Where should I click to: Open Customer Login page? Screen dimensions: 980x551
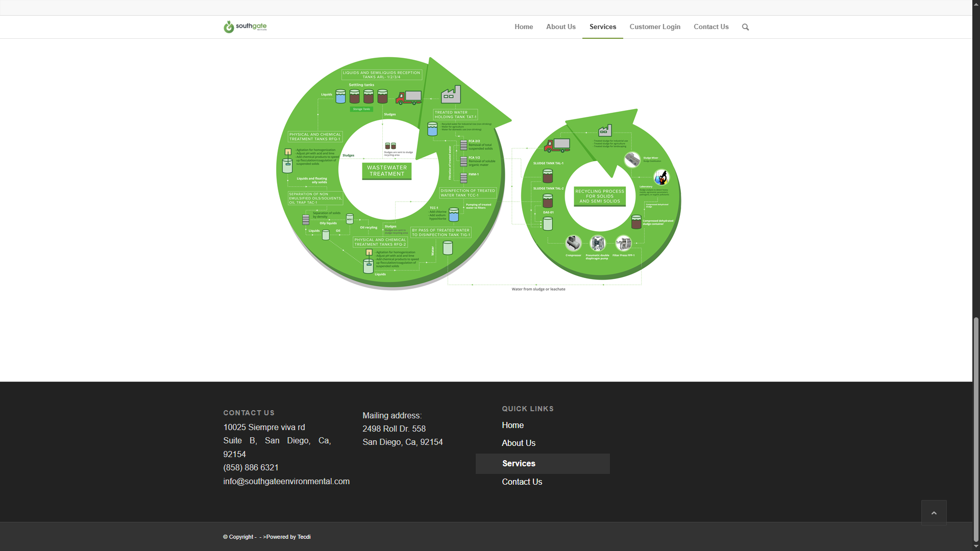tap(655, 27)
